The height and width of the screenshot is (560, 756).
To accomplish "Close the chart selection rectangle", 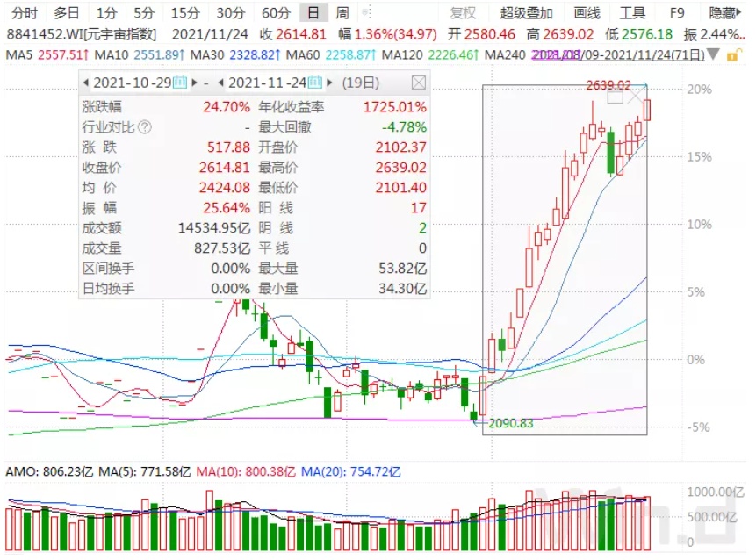I will pos(635,97).
